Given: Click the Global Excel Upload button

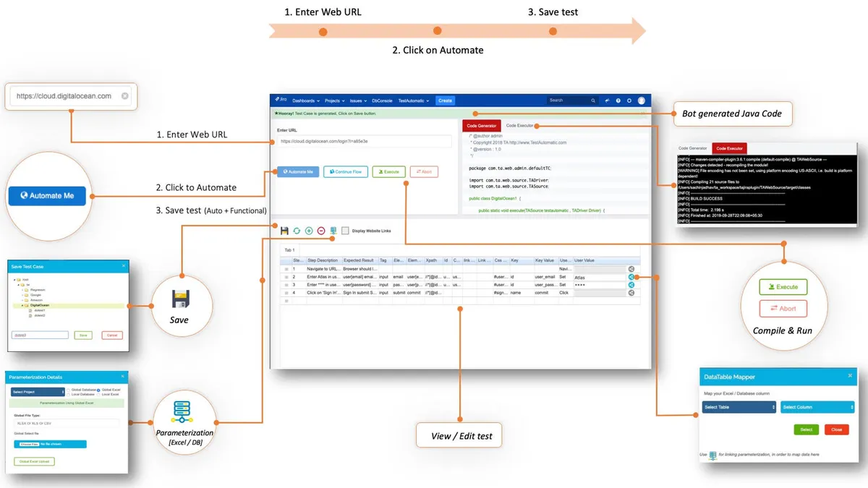Looking at the screenshot, I should tap(34, 461).
